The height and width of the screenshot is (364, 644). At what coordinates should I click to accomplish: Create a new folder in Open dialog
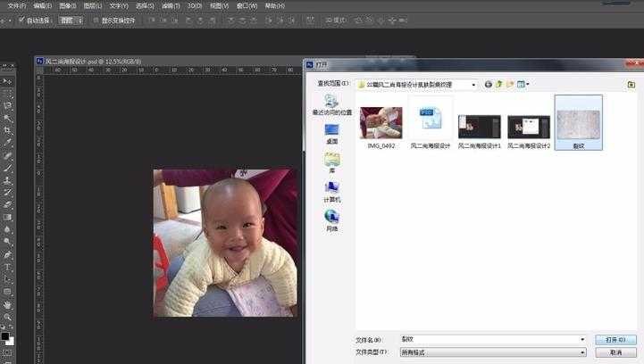[x=510, y=84]
